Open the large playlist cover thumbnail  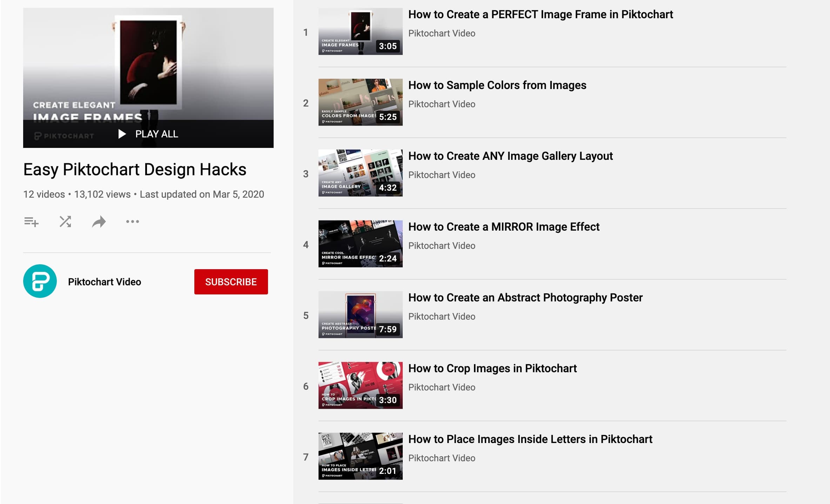click(x=148, y=78)
